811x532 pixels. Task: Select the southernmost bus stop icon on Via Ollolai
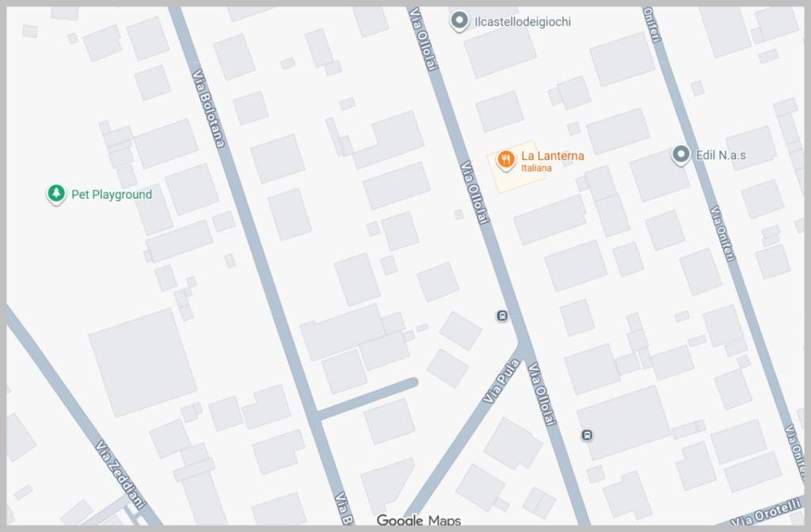tap(587, 435)
